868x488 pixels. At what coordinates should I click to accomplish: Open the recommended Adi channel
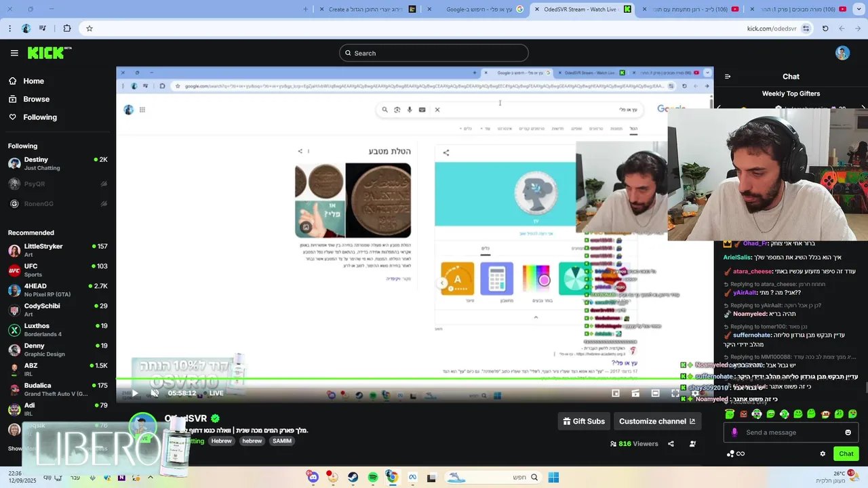pyautogui.click(x=58, y=409)
